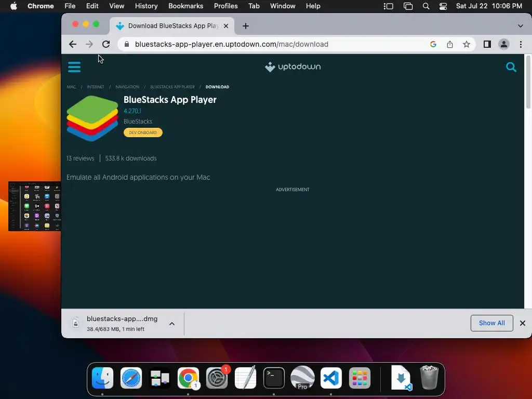Open Launchpad from the Dock
This screenshot has width=532, height=399.
click(360, 378)
